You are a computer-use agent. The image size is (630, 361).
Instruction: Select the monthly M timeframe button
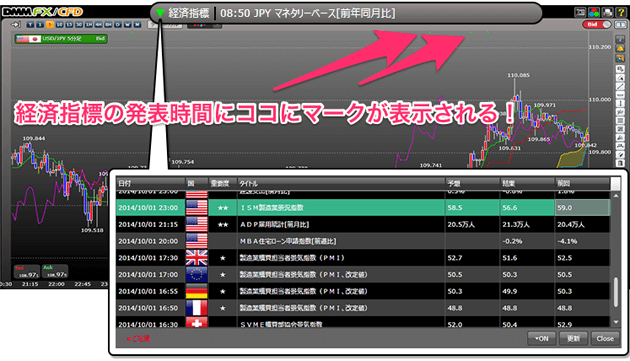pyautogui.click(x=137, y=25)
